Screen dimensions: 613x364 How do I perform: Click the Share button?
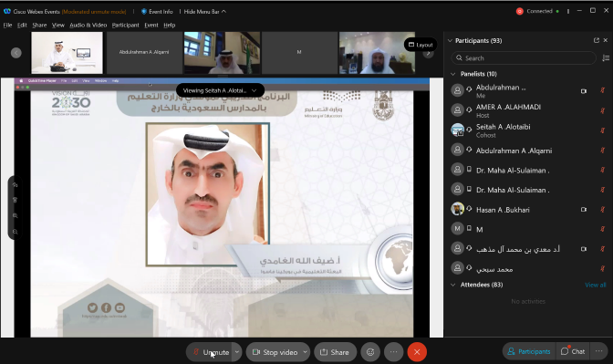335,352
